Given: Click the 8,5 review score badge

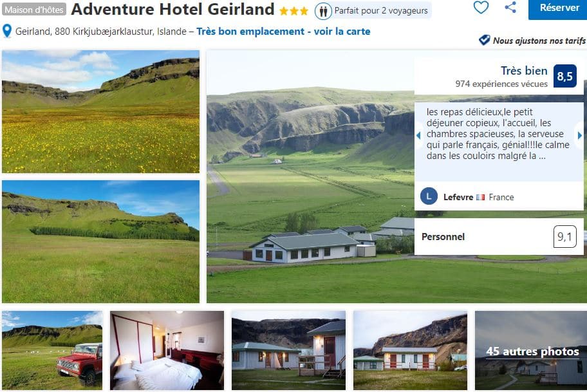Looking at the screenshot, I should tap(564, 77).
